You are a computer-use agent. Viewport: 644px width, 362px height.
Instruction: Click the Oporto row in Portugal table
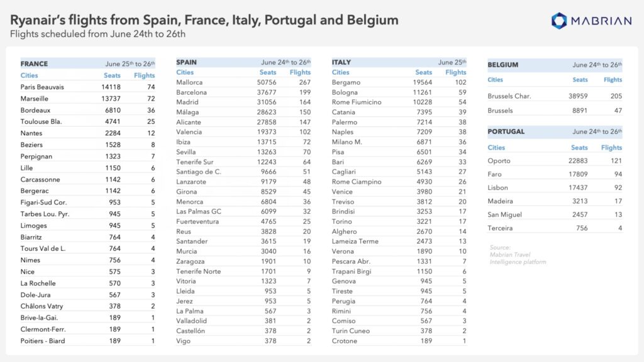pos(555,161)
